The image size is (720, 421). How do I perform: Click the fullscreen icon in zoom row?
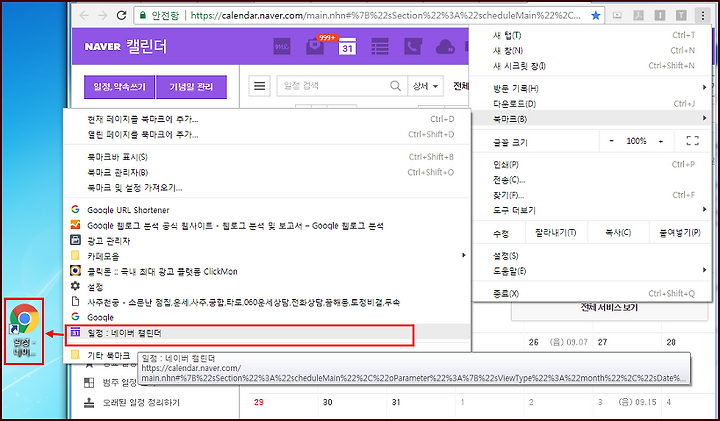click(692, 141)
